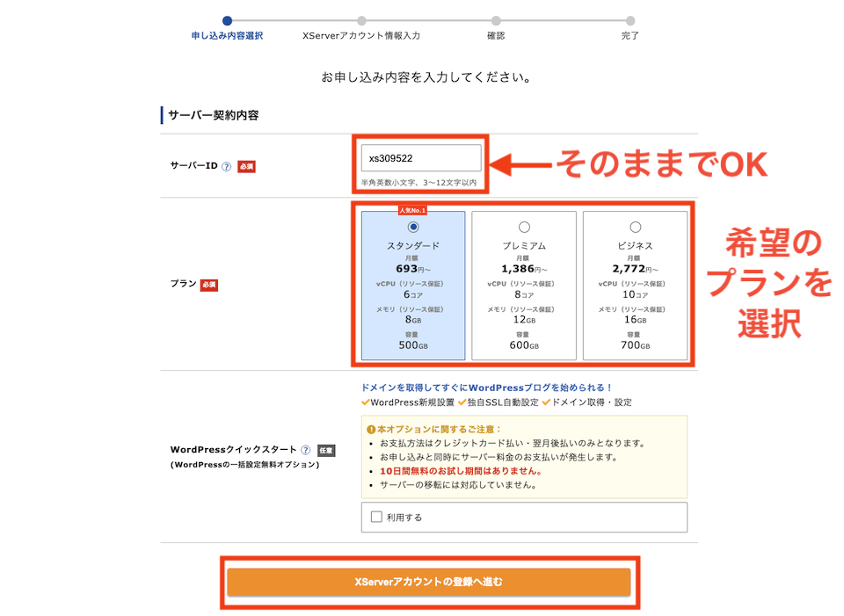Screen dimensions: 844x616
Task: Click the 確認 step label
Action: (496, 35)
